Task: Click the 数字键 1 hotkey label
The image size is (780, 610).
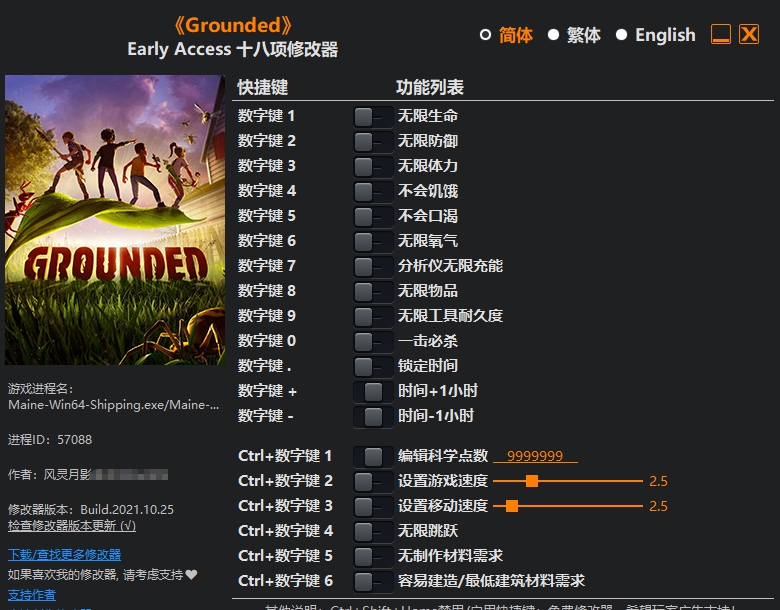Action: [x=266, y=116]
